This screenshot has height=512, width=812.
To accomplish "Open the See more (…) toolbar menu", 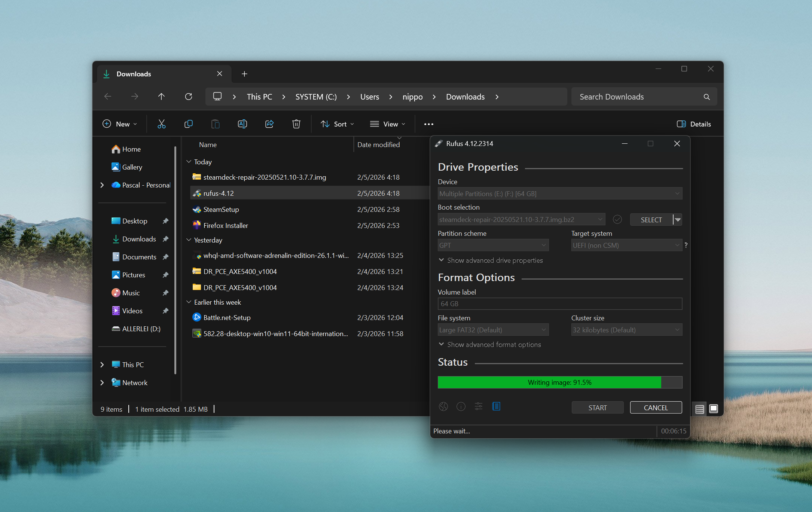I will point(428,124).
